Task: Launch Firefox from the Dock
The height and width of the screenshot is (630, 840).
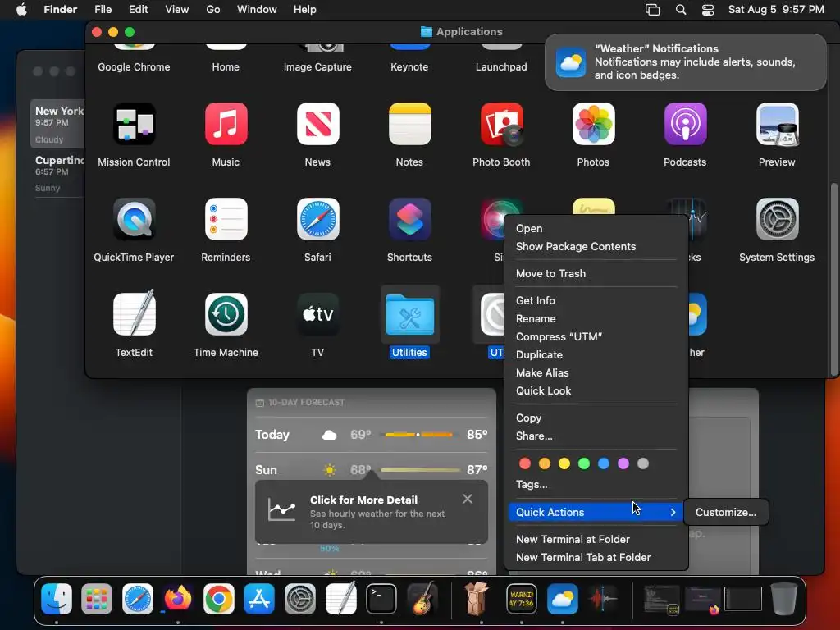Action: coord(178,598)
